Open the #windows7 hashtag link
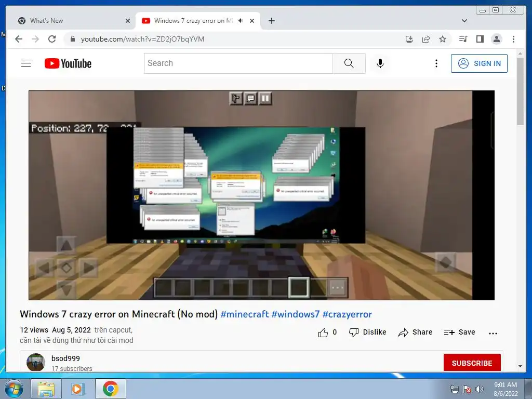Image resolution: width=532 pixels, height=399 pixels. tap(296, 314)
